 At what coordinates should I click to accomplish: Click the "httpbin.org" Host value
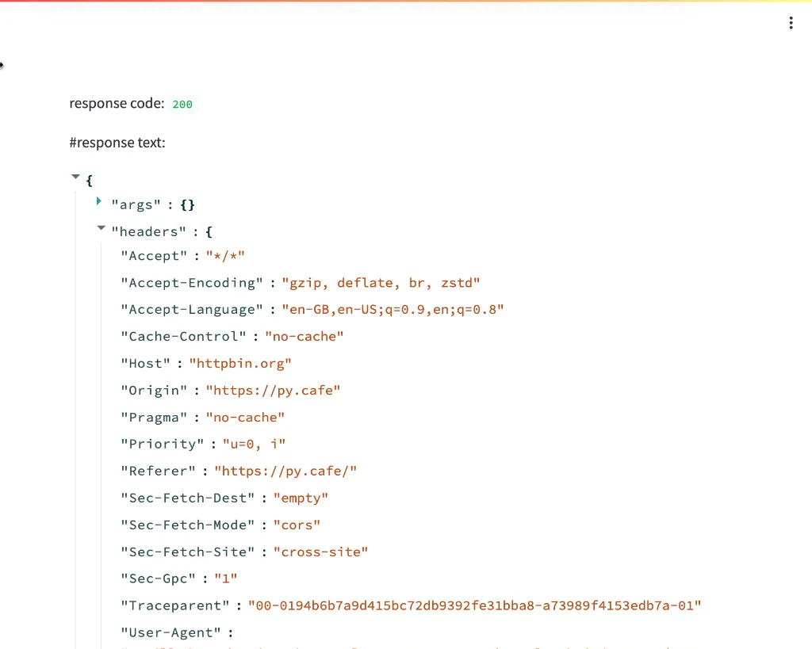(x=240, y=364)
